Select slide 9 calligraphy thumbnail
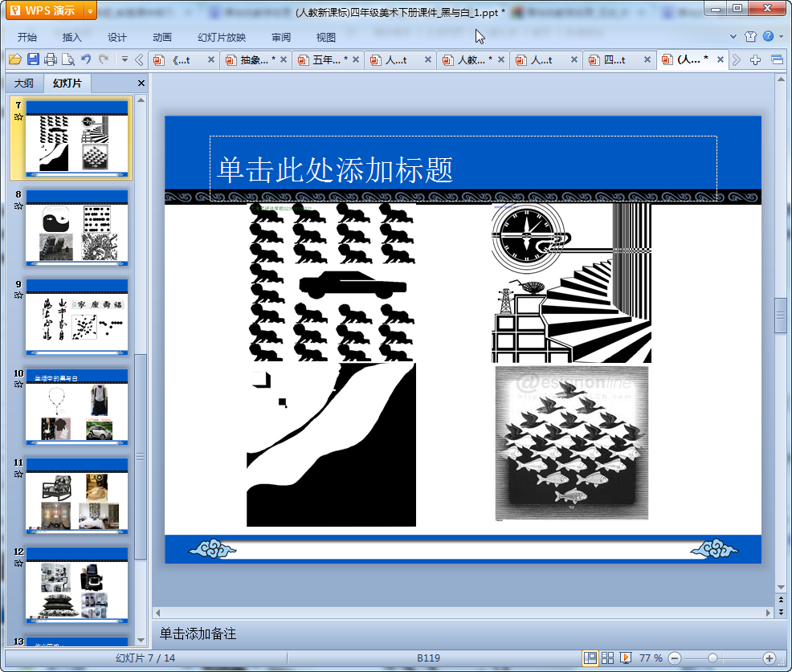 (77, 317)
